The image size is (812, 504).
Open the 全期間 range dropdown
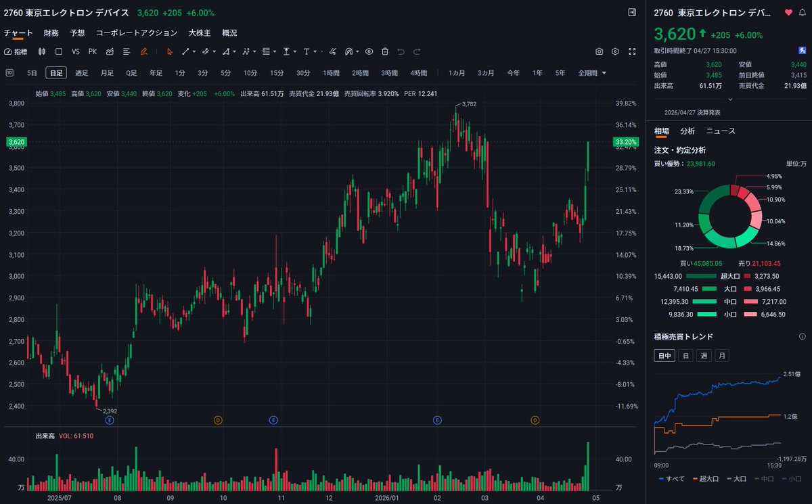tap(592, 72)
